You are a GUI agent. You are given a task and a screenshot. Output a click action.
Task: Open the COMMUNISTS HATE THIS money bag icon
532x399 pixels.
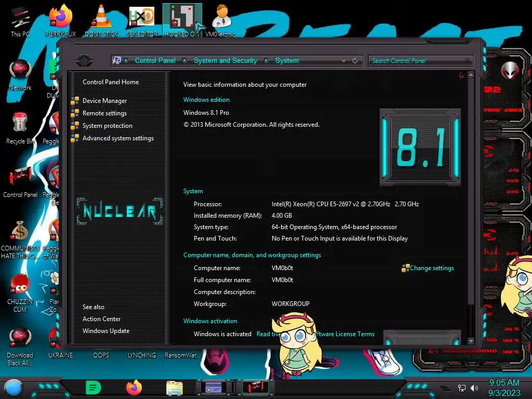click(x=20, y=240)
